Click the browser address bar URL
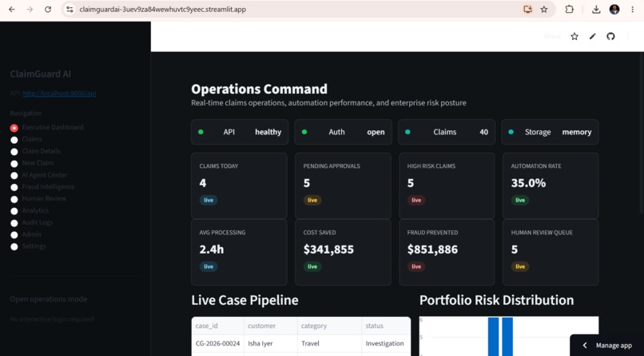644x356 pixels. 163,10
